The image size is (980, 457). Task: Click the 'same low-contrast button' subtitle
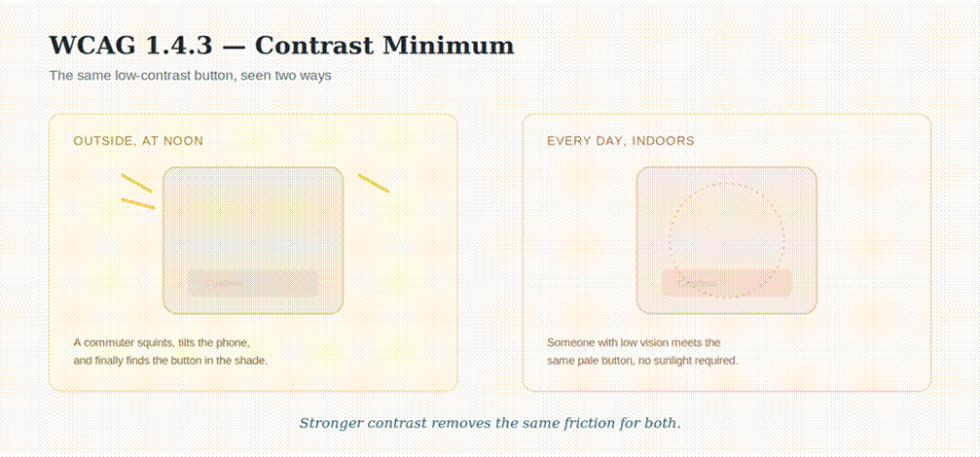pyautogui.click(x=190, y=76)
